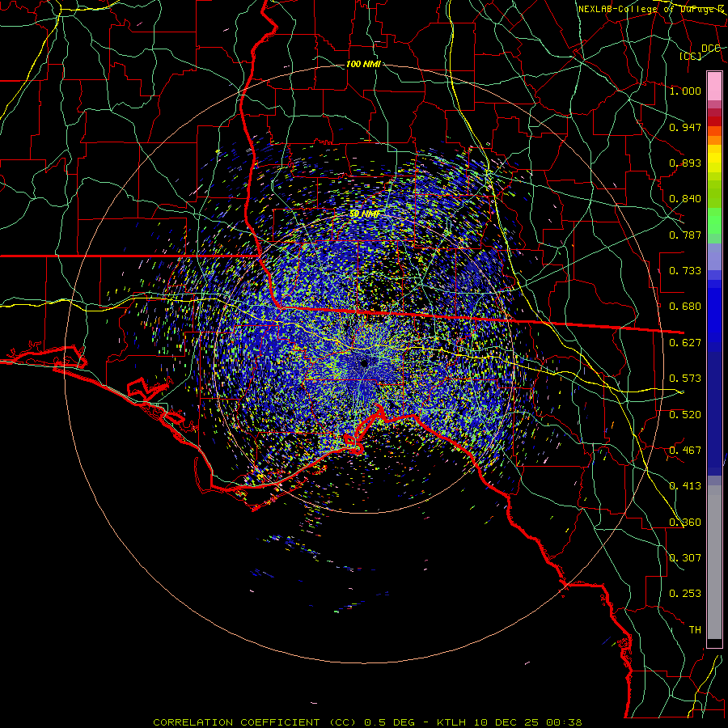Click the 1.000 scale value
Viewport: 728px width, 728px height.
point(685,91)
